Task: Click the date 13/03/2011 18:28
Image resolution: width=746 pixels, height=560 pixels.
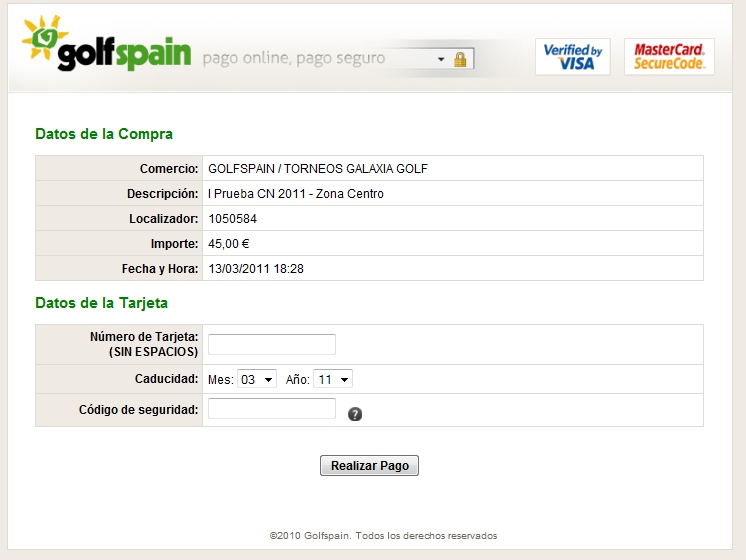Action: click(x=256, y=269)
